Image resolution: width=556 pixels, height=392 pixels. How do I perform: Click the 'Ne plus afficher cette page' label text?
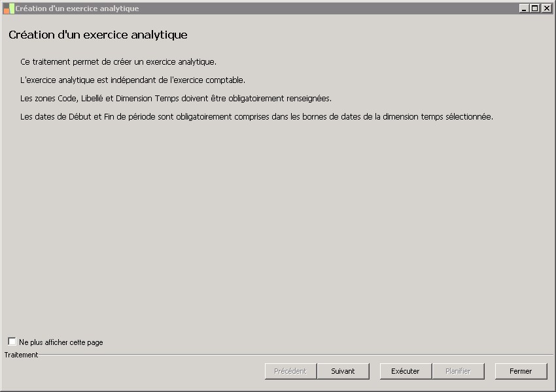point(61,342)
